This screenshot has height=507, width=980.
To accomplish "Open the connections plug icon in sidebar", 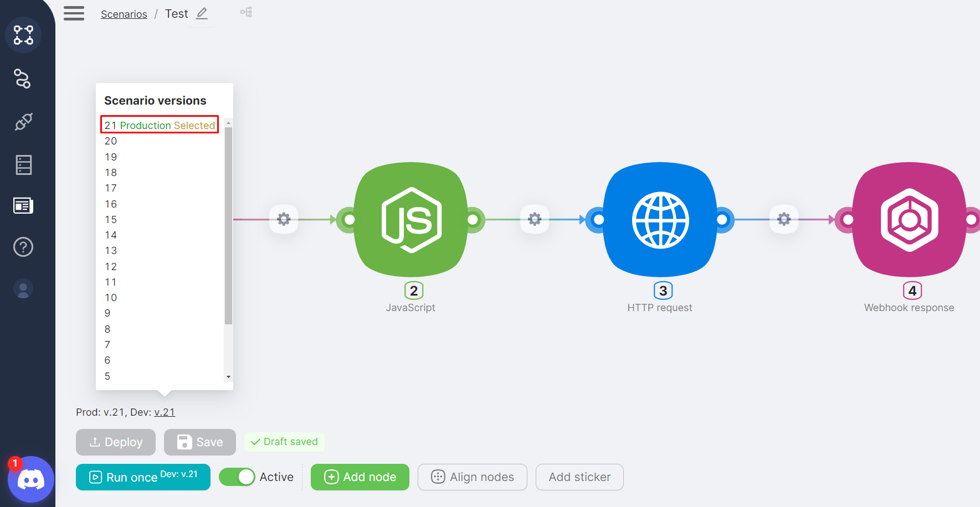I will pyautogui.click(x=23, y=122).
